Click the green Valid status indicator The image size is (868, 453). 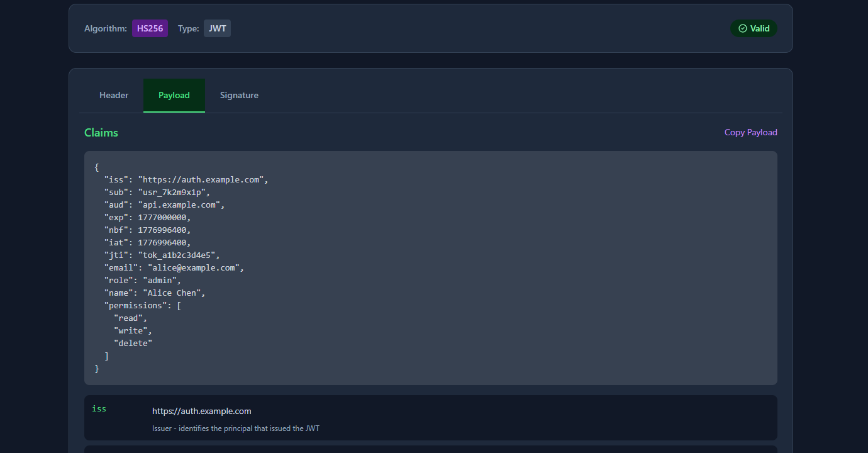pyautogui.click(x=754, y=28)
